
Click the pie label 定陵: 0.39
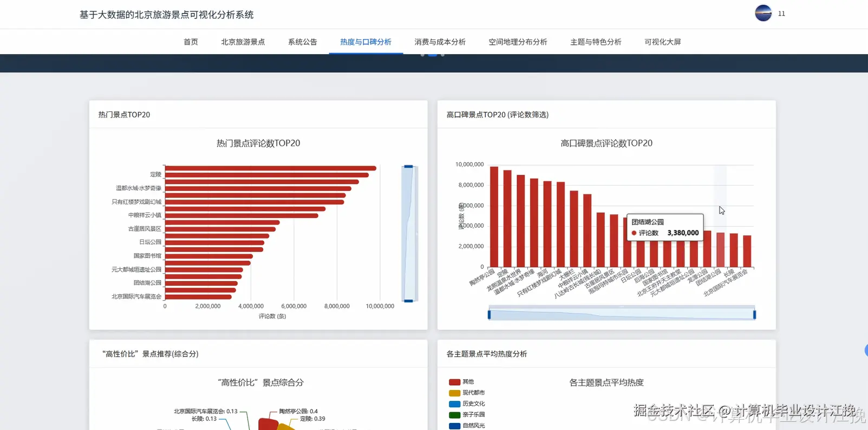point(312,419)
